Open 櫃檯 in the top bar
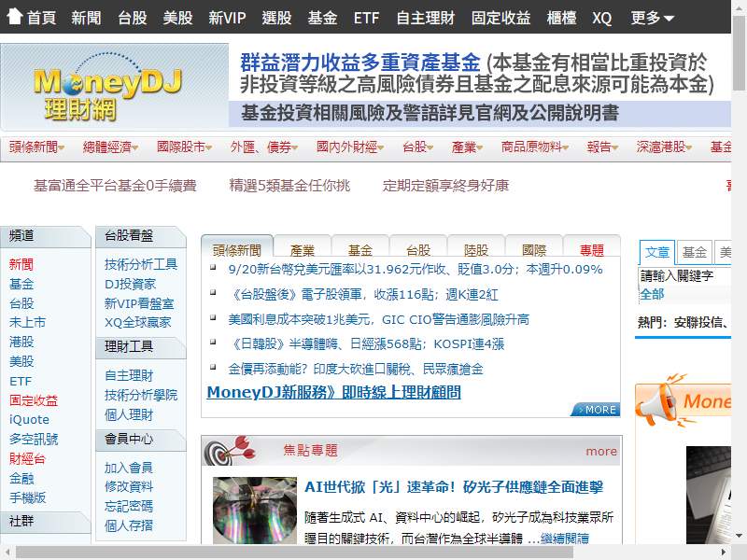 click(x=562, y=18)
